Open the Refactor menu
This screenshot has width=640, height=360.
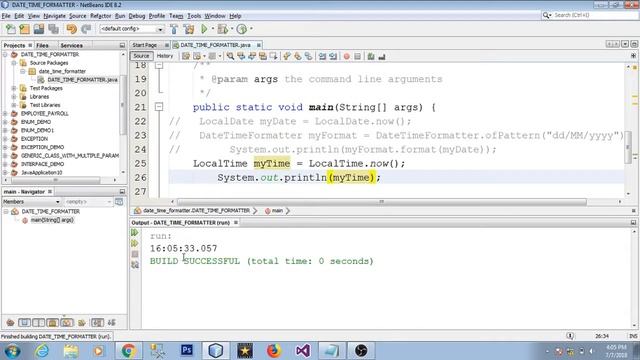(100, 16)
